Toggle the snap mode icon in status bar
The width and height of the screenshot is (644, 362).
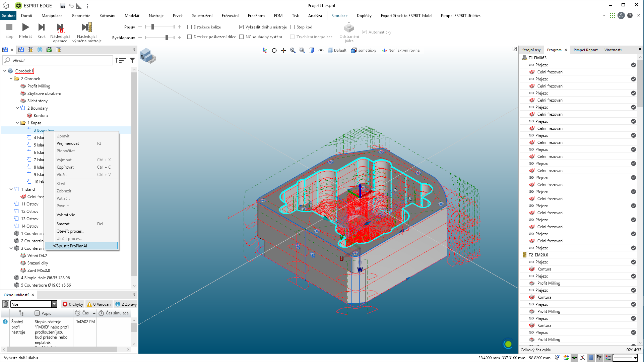tap(574, 358)
